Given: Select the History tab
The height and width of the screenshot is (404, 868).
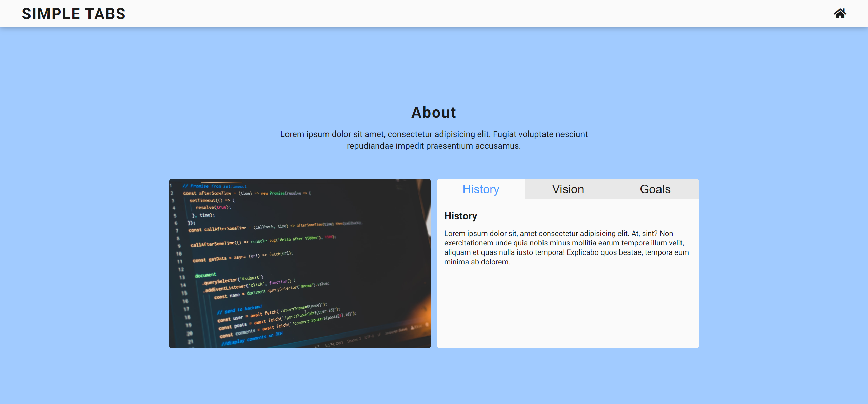Looking at the screenshot, I should [x=481, y=189].
